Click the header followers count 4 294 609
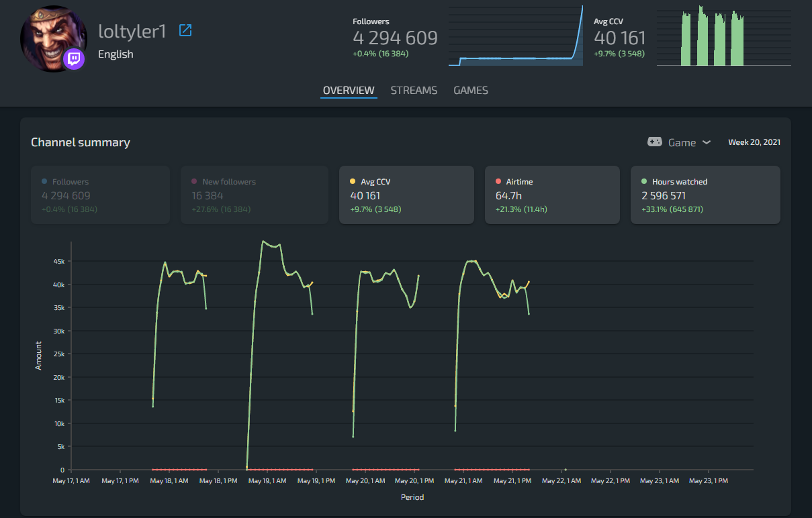This screenshot has width=812, height=518. [x=396, y=38]
